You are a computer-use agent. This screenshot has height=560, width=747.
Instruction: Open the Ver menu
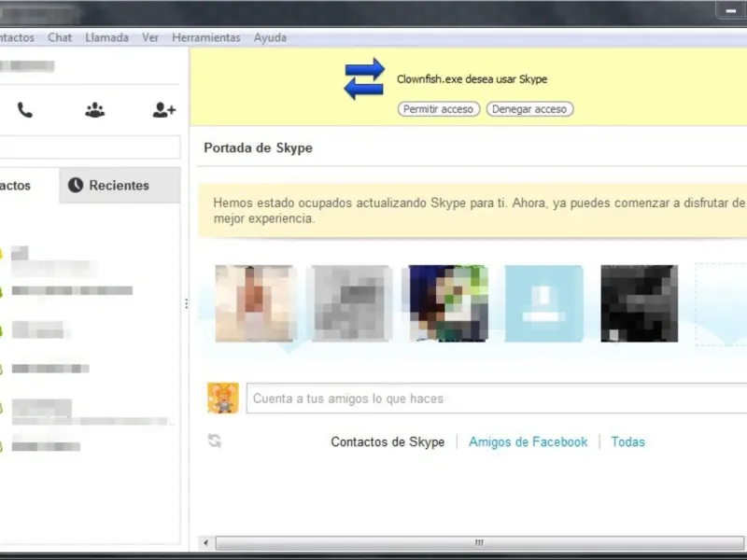(x=150, y=37)
